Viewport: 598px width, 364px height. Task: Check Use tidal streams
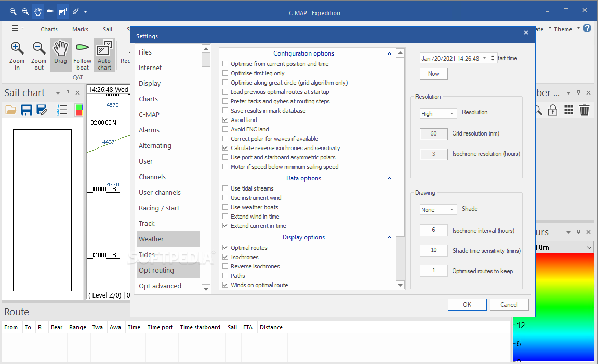[225, 188]
